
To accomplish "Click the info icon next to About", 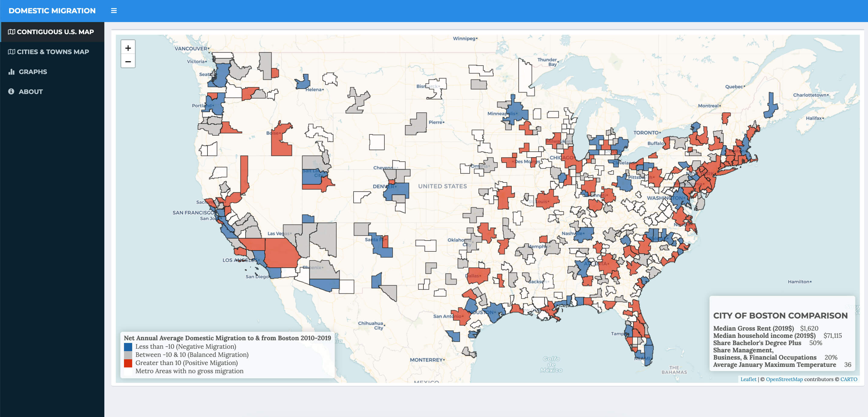I will tap(11, 92).
